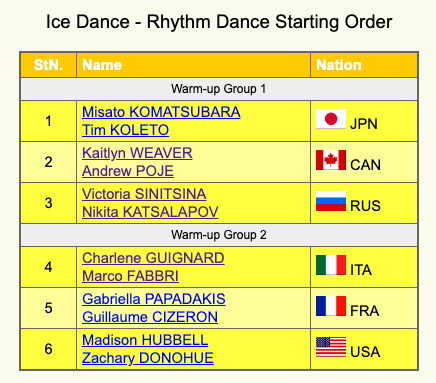Image resolution: width=436 pixels, height=383 pixels.
Task: Open Tim KOLETO's profile link
Action: click(x=125, y=130)
